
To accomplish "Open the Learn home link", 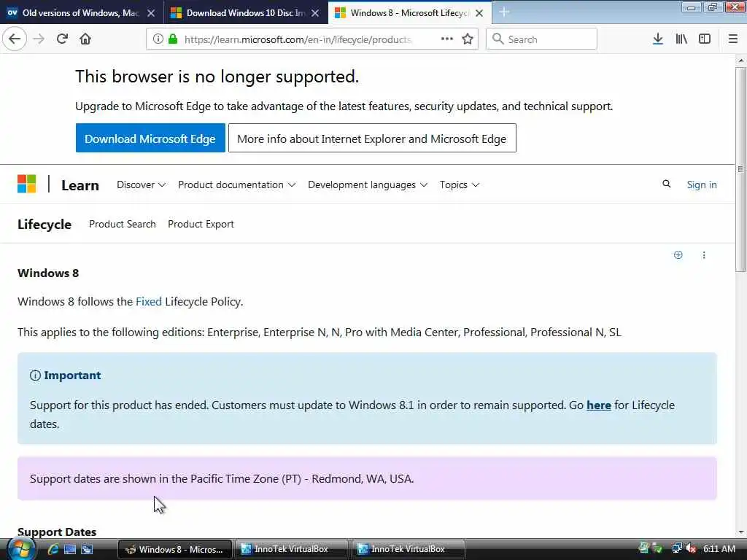I will pyautogui.click(x=80, y=184).
